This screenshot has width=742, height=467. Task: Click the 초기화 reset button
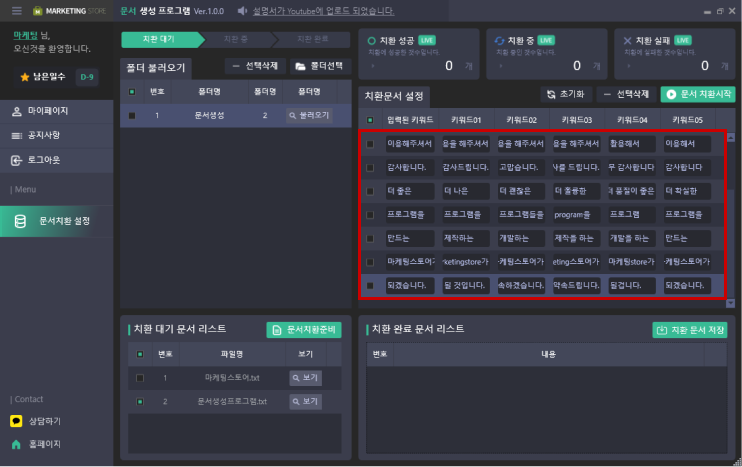pyautogui.click(x=566, y=94)
